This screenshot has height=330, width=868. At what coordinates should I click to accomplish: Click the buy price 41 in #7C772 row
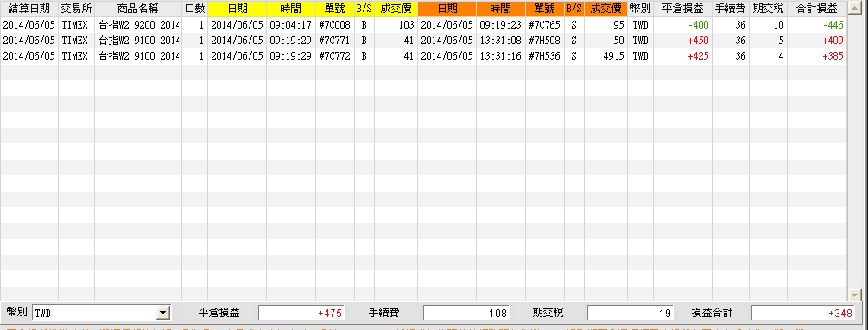[396, 56]
